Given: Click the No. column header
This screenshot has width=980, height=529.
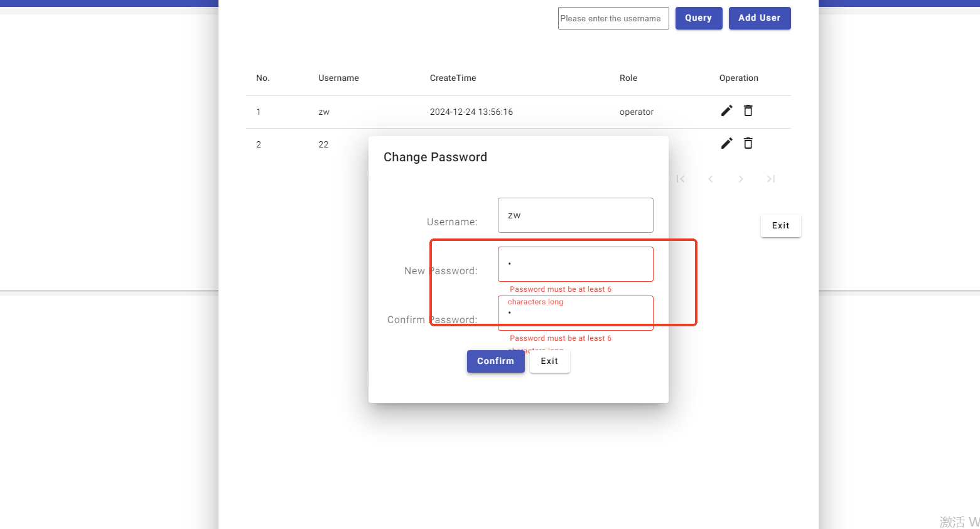Looking at the screenshot, I should point(263,78).
